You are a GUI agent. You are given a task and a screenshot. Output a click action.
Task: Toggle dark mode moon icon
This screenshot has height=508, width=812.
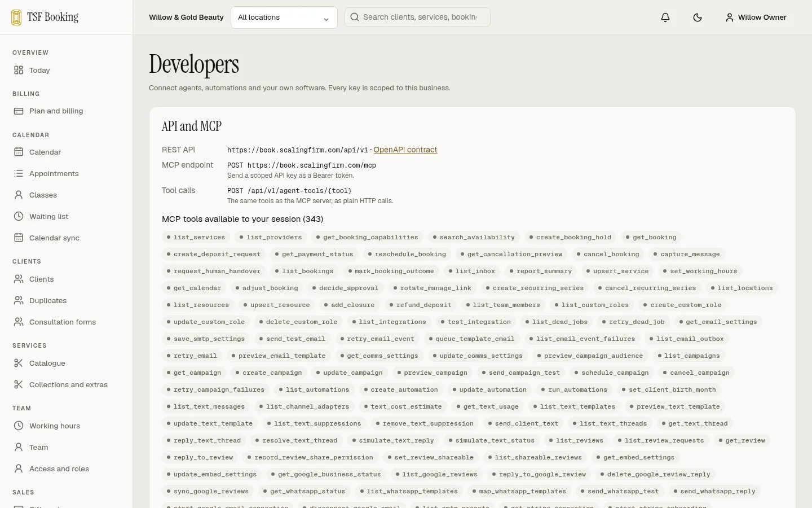click(698, 17)
